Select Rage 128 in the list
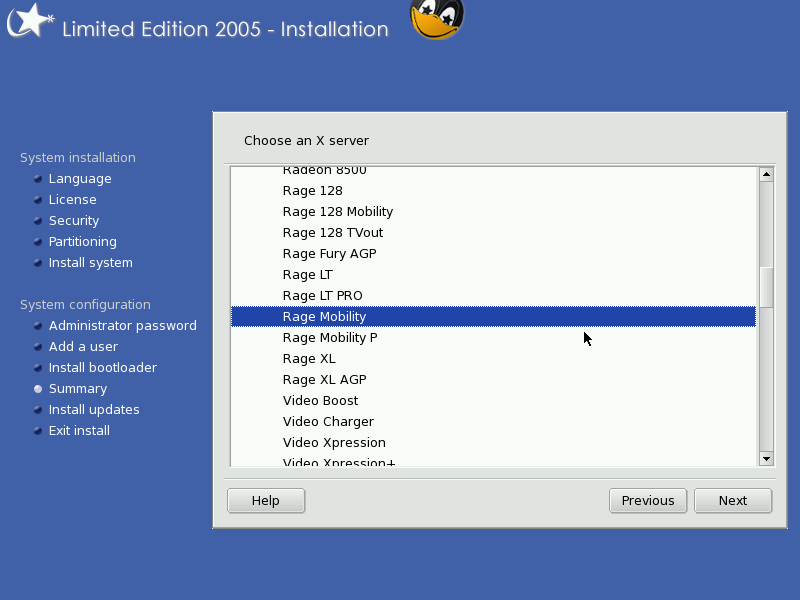 [493, 191]
